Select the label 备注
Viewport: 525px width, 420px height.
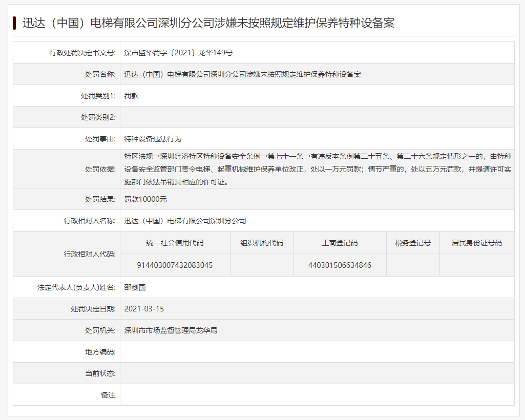coord(108,395)
